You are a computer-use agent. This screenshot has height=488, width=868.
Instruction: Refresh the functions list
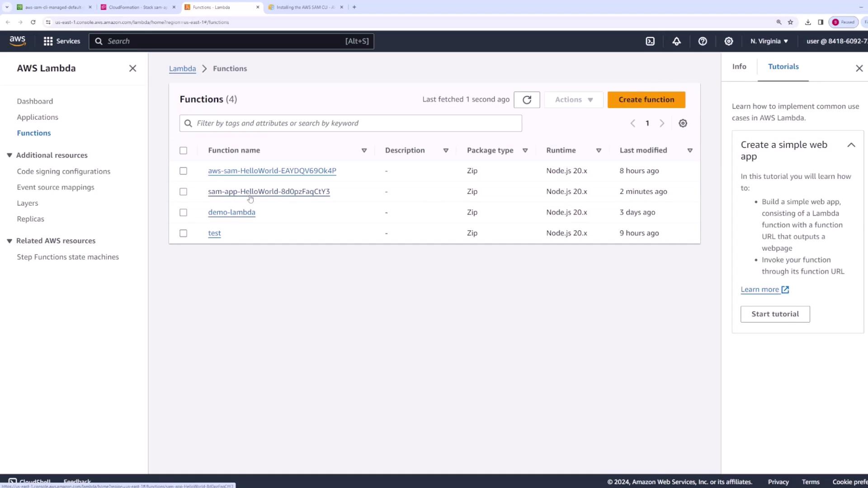(527, 100)
